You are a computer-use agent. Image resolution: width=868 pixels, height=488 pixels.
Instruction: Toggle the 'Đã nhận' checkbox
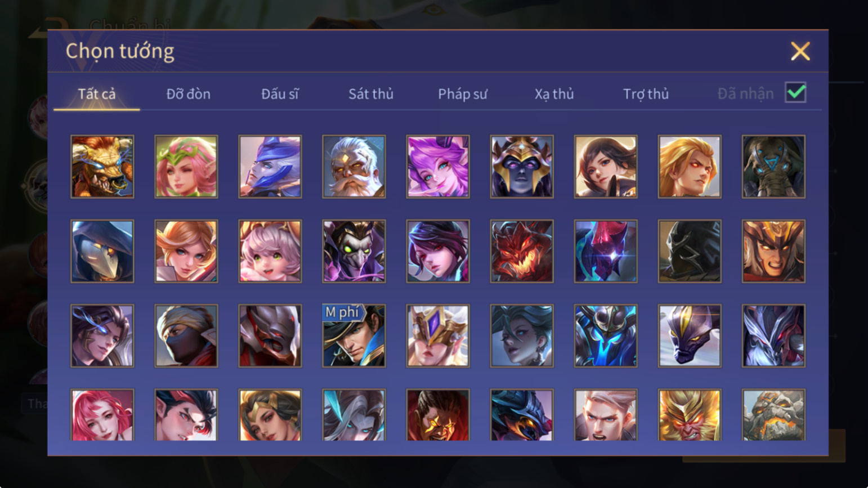[x=795, y=92]
